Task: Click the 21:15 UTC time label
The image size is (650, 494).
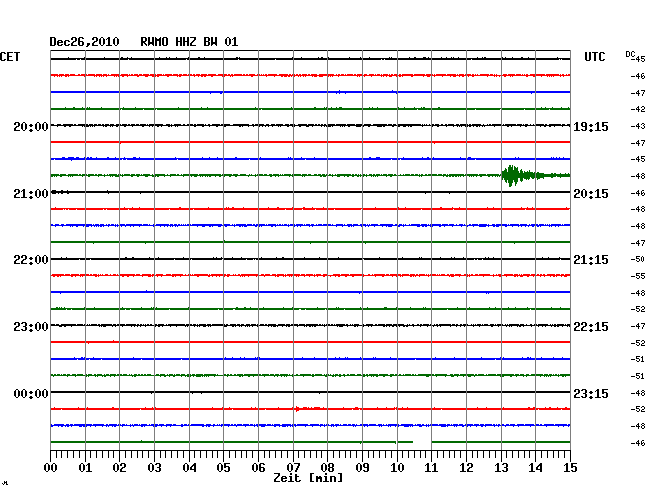Action: 591,260
